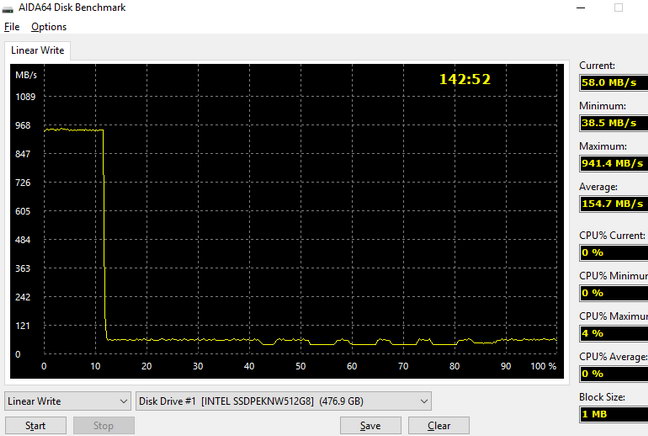Image resolution: width=648 pixels, height=436 pixels.
Task: Click the 968 y-axis label
Action: tap(23, 126)
